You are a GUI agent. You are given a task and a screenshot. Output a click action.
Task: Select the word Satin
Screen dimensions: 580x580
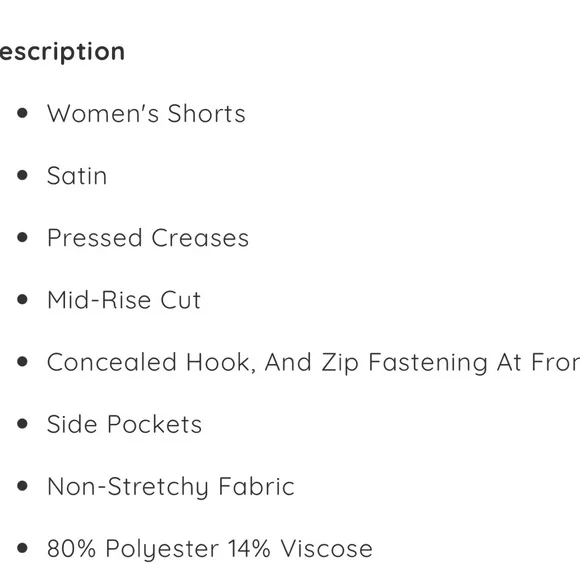point(77,175)
